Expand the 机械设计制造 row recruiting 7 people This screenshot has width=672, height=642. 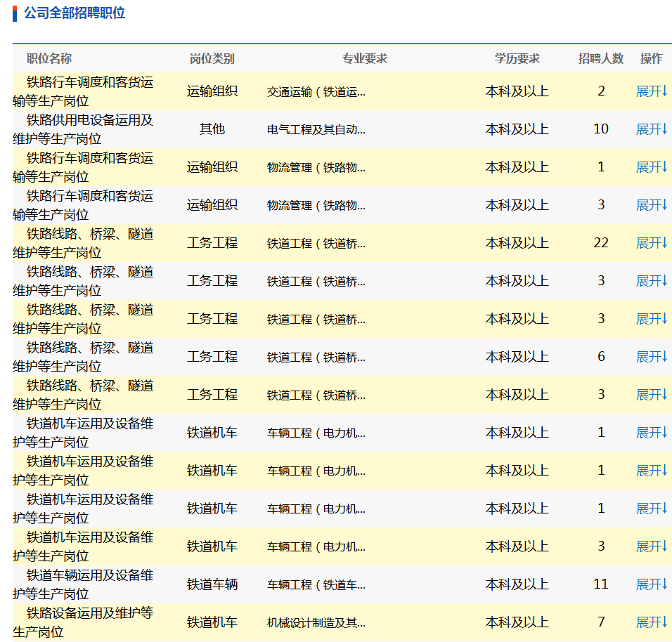tap(651, 622)
